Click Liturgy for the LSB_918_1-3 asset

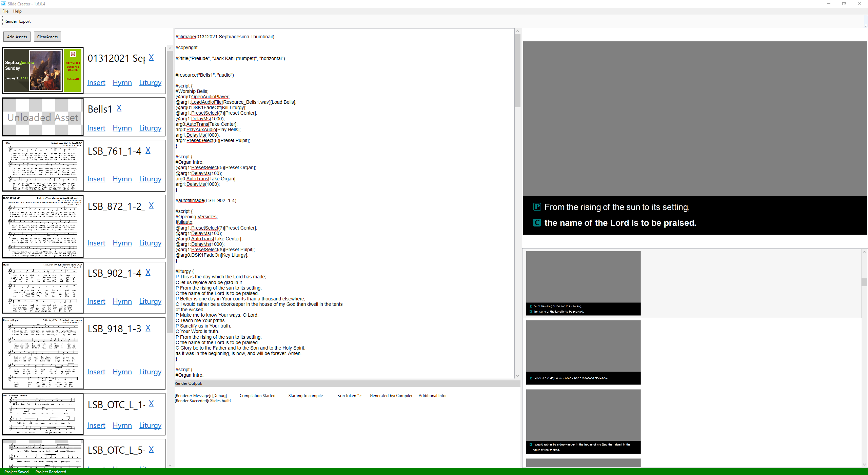click(x=150, y=372)
